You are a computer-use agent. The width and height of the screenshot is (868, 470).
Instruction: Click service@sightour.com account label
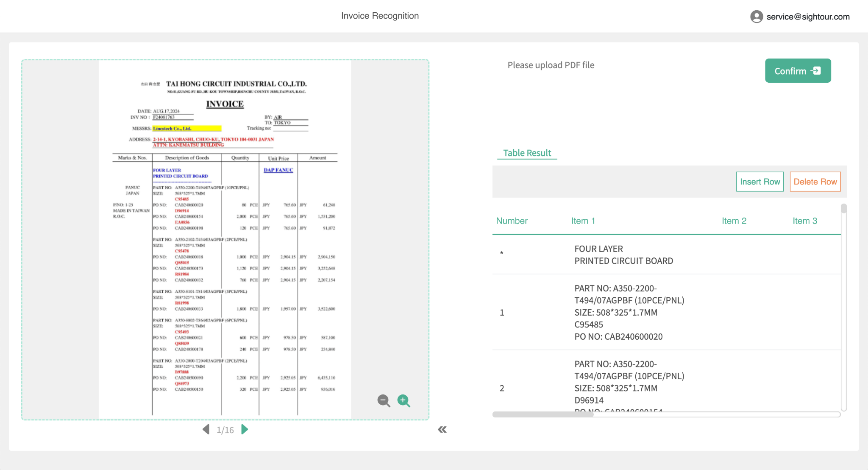point(808,17)
